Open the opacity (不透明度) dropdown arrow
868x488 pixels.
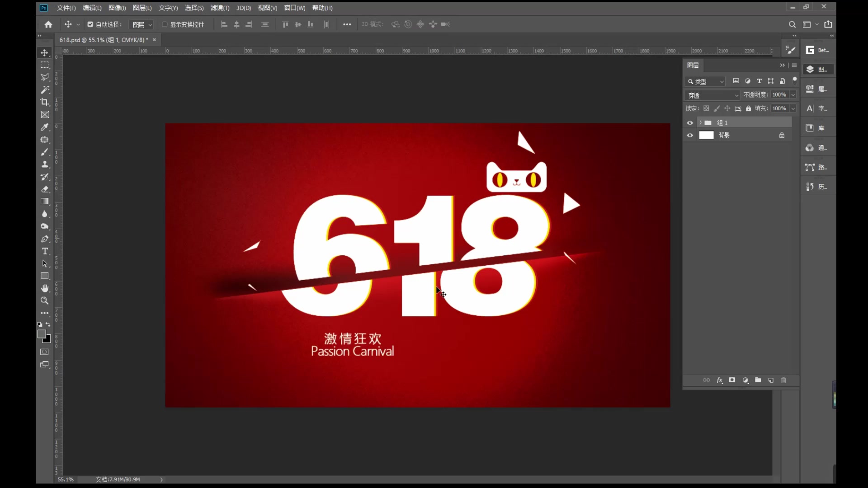[x=793, y=95]
